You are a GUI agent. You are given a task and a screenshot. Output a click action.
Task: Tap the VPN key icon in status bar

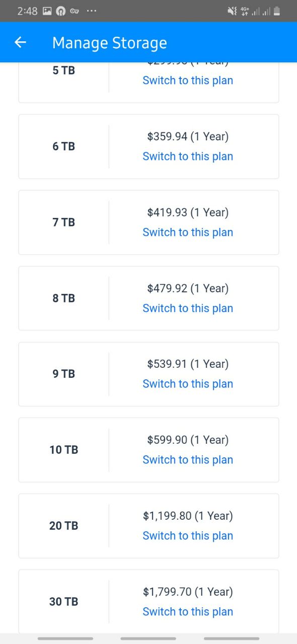click(75, 11)
